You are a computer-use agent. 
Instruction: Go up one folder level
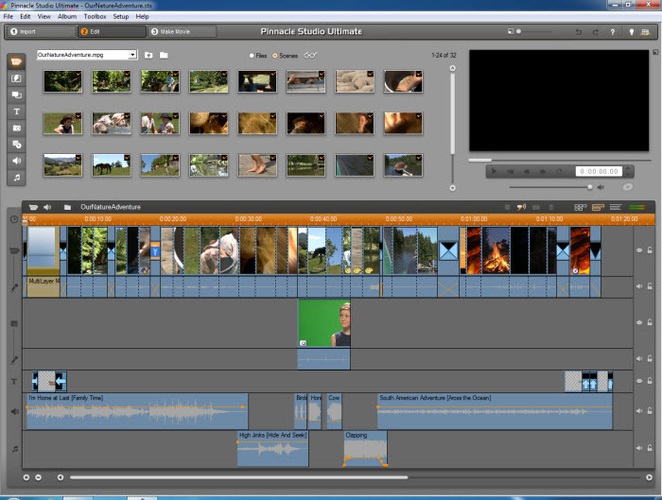click(149, 55)
